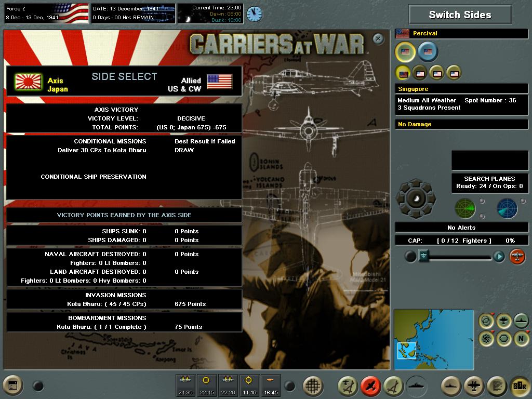This screenshot has width=532, height=399.
Task: Click the compass N icon beside the minimap
Action: pyautogui.click(x=521, y=338)
